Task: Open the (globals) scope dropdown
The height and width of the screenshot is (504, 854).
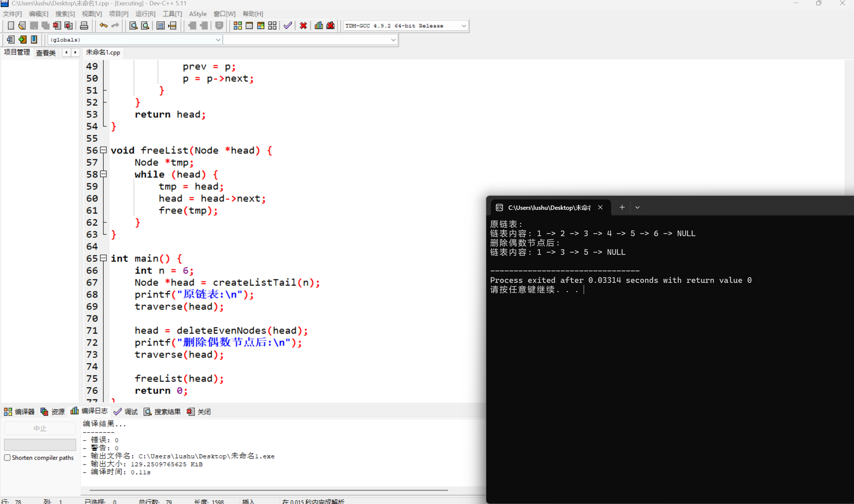Action: (218, 40)
